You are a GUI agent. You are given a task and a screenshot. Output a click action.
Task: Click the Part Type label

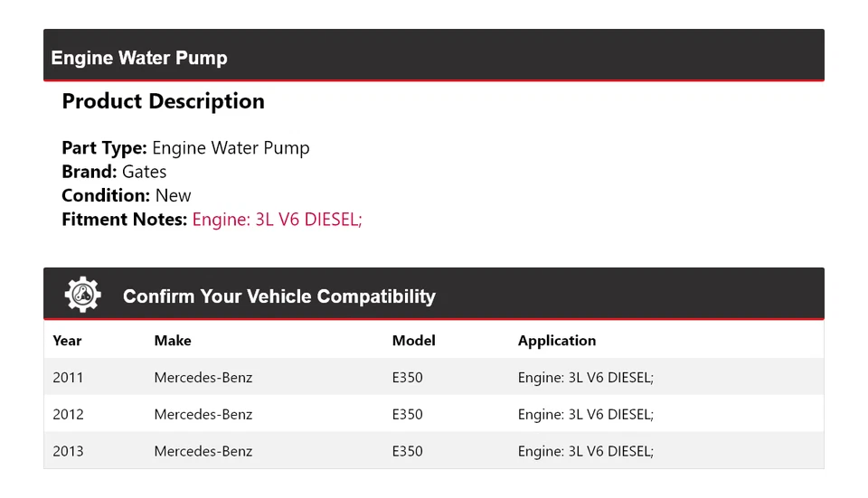point(104,148)
